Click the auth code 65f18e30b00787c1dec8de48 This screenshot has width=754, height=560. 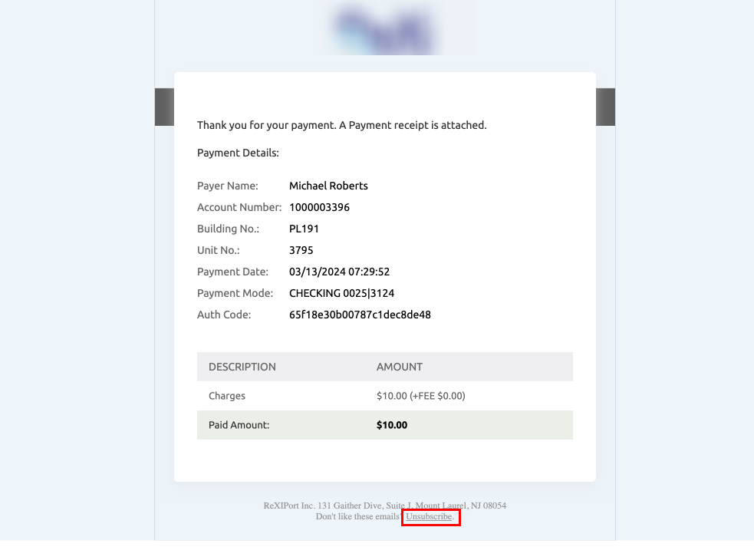[x=360, y=315]
